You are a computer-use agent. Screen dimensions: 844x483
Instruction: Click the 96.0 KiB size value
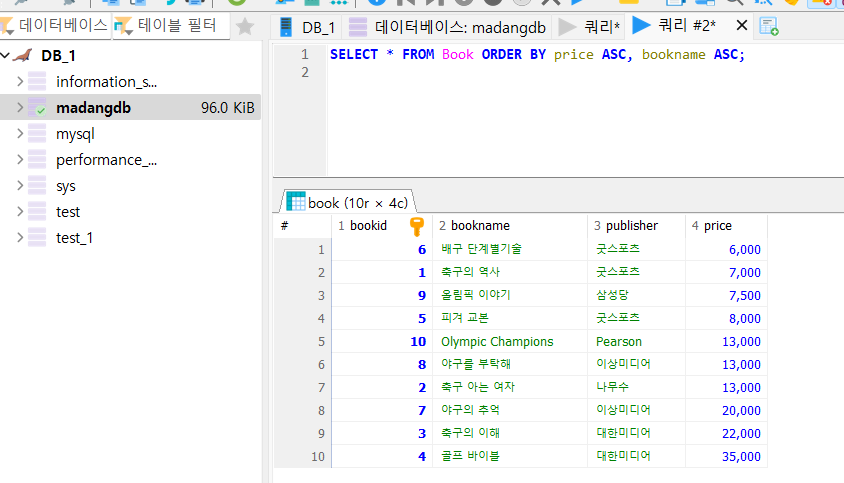pos(228,108)
